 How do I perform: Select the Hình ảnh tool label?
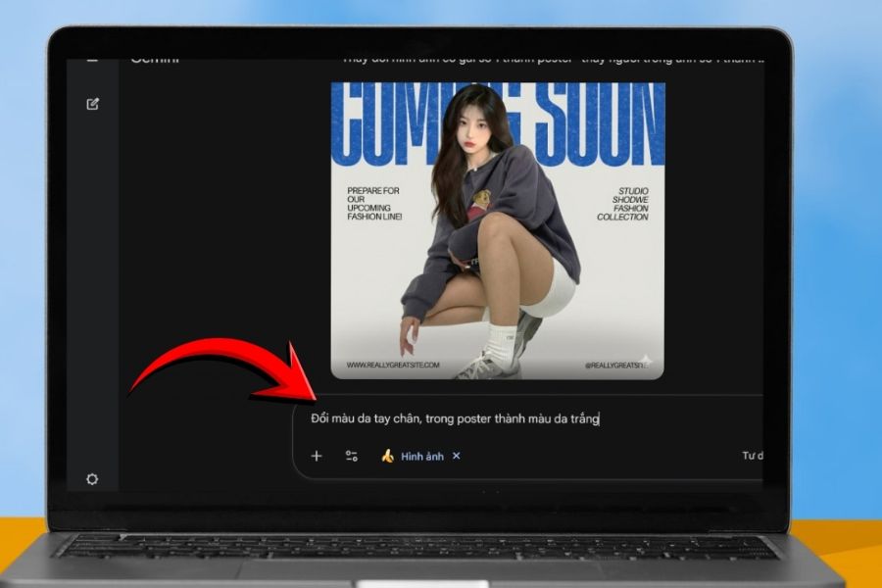point(421,456)
